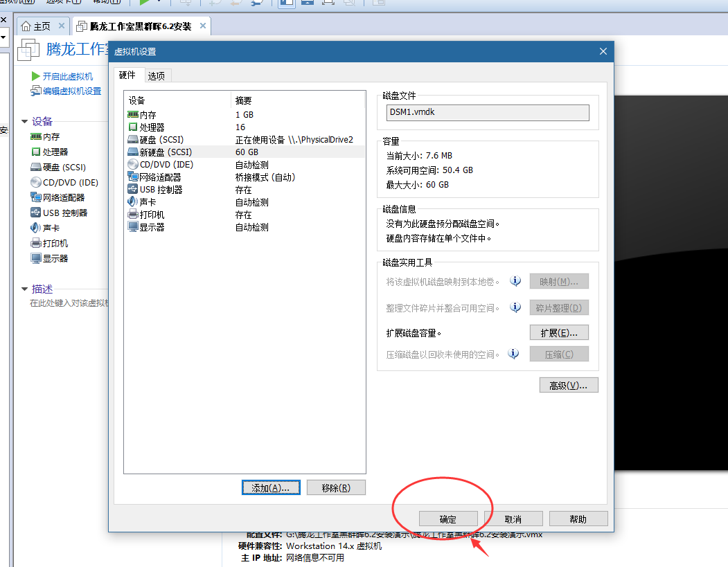Viewport: 728px width, 567px height.
Task: Click the info icon beside the 映射(M) button
Action: 515,281
